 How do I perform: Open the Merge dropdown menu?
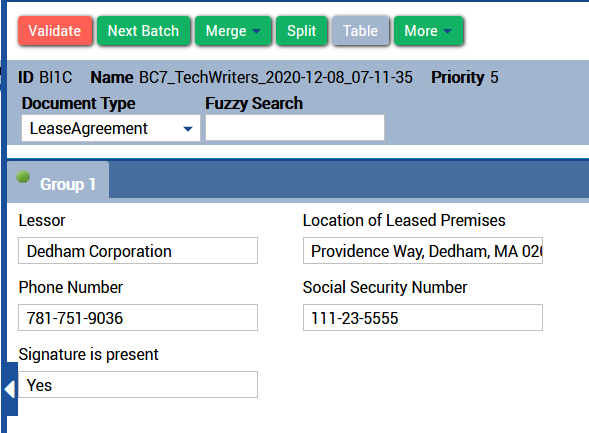coord(233,31)
